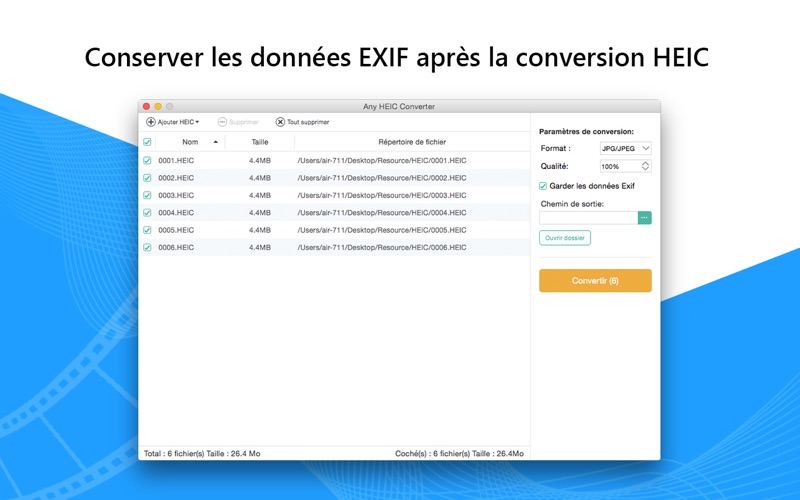800x500 pixels.
Task: Click the path ending in HEIC/0006.HEIC
Action: (382, 247)
